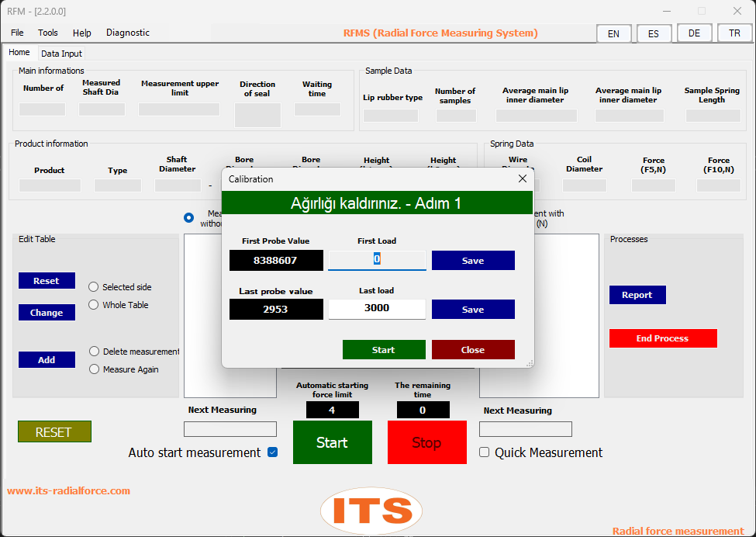The image size is (756, 537).
Task: Click the ITS logo at bottom
Action: pyautogui.click(x=371, y=510)
